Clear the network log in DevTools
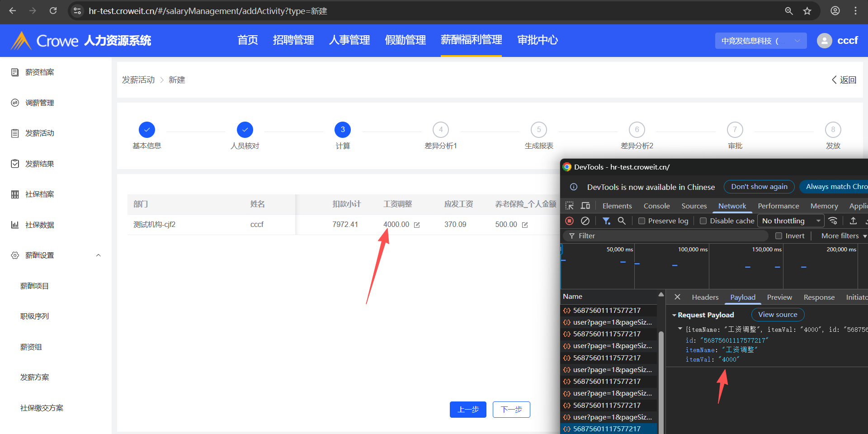Screen dimensions: 868x434 click(585, 221)
